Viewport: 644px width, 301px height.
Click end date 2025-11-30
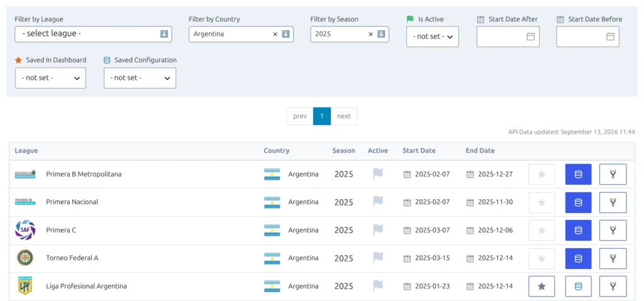[496, 202]
